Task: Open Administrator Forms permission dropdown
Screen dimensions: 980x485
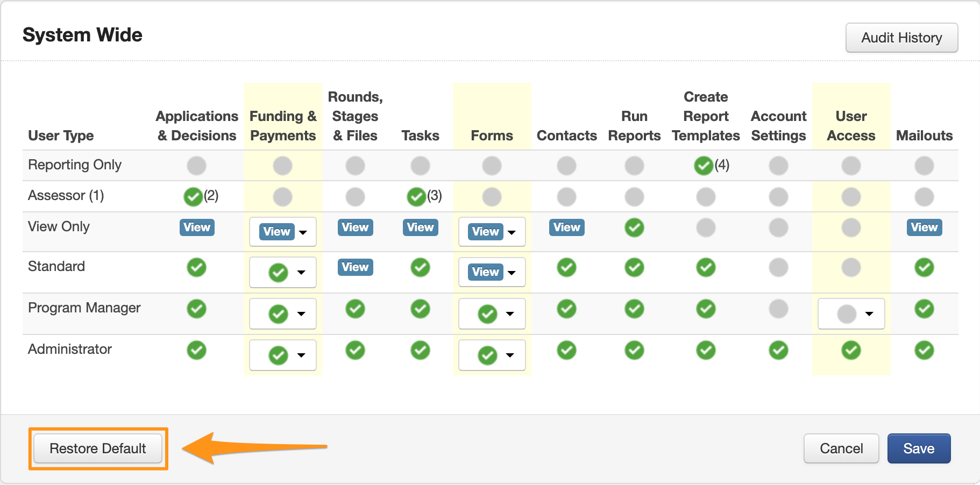Action: (x=492, y=355)
